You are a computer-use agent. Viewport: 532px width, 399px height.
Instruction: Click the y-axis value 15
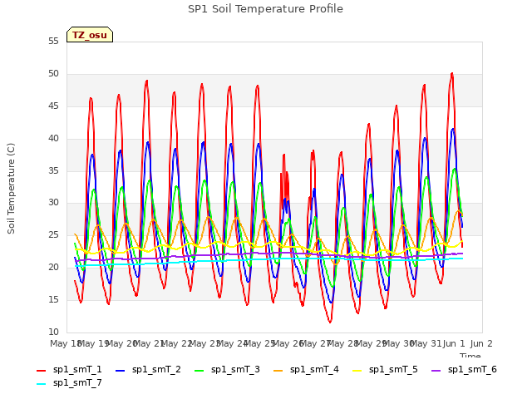click(53, 299)
